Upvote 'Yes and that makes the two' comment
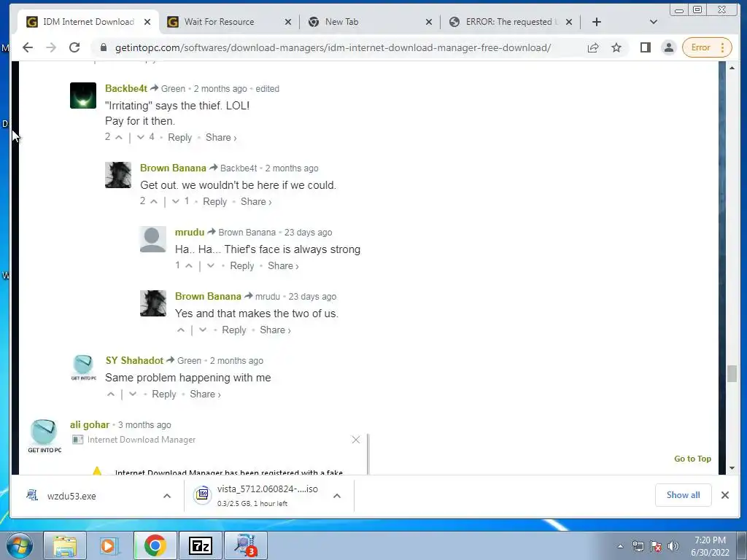 (181, 330)
